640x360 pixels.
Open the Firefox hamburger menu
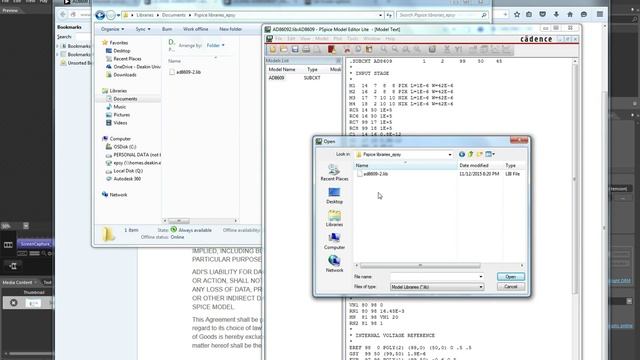point(600,14)
